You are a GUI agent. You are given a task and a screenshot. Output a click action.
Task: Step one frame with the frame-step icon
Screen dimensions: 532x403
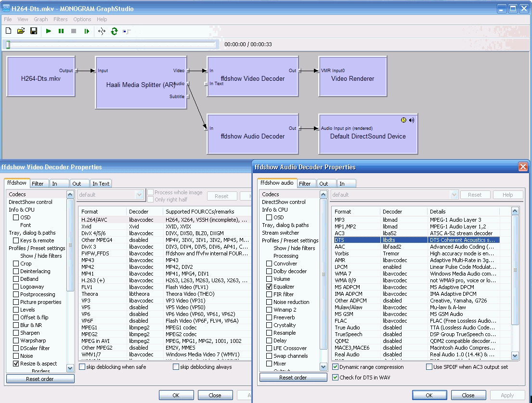tap(87, 31)
